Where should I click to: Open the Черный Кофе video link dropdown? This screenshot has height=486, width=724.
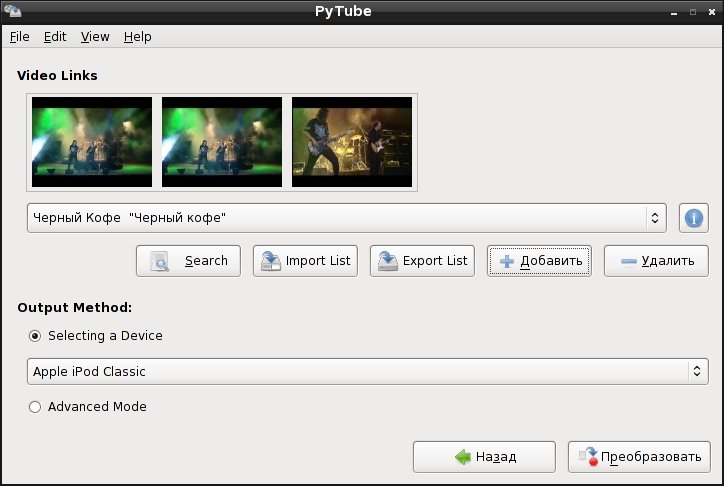click(347, 218)
